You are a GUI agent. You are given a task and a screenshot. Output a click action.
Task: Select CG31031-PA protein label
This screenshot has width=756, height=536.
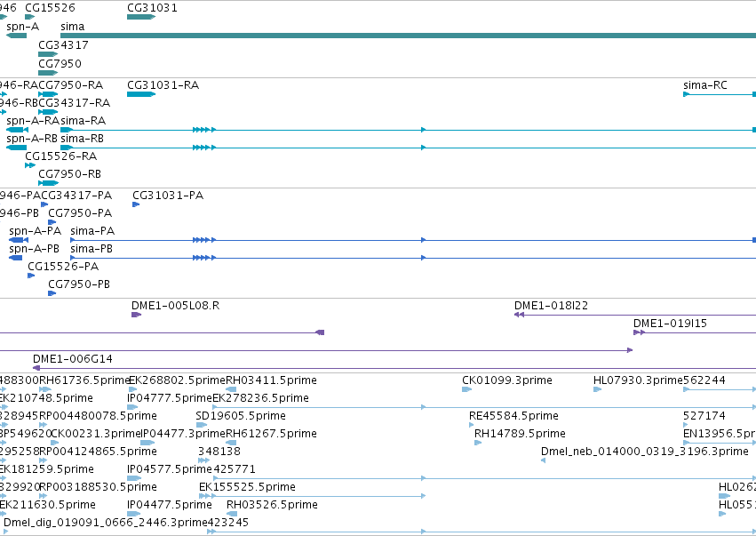point(168,196)
